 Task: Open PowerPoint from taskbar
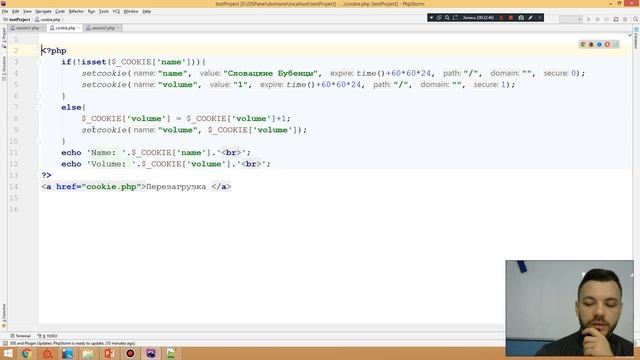coord(109,353)
